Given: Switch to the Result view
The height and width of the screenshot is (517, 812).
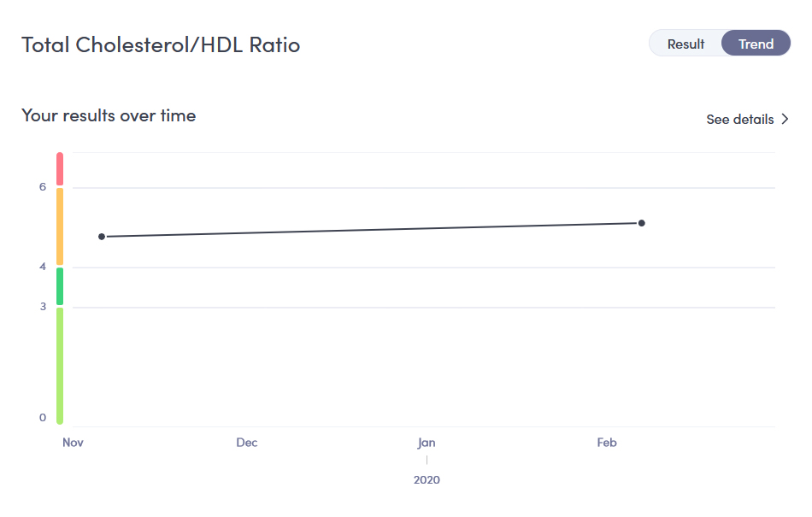Looking at the screenshot, I should tap(685, 44).
